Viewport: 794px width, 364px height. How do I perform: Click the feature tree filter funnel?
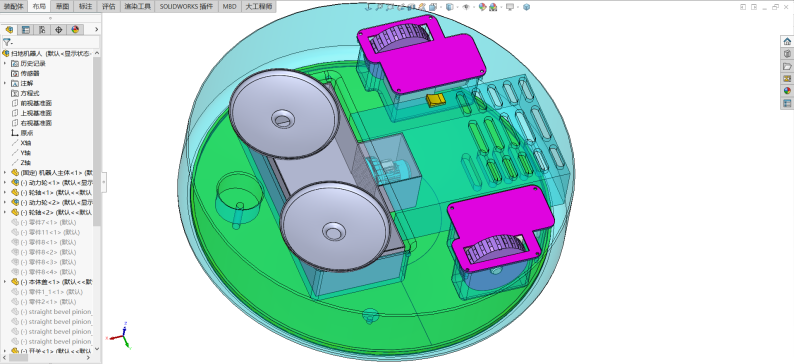[7, 42]
